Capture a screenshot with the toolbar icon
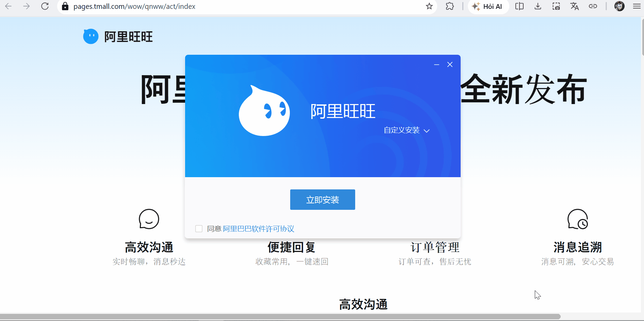Image resolution: width=644 pixels, height=321 pixels. 556,6
